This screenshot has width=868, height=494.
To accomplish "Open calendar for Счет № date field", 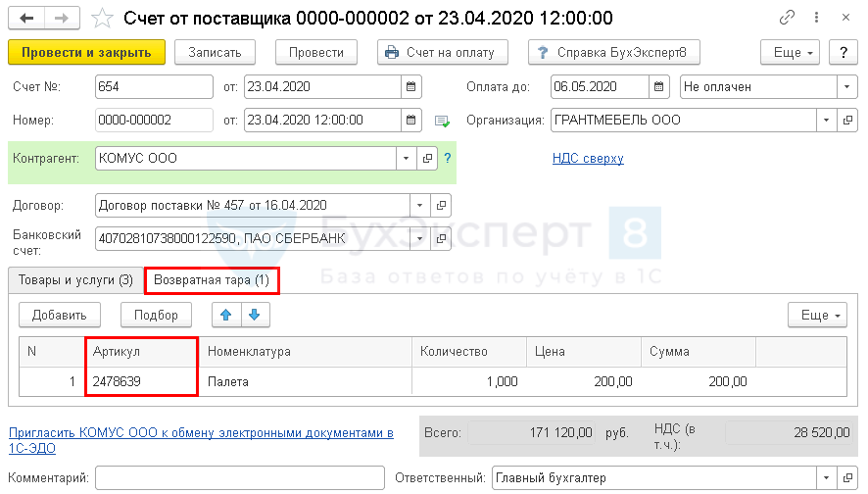I will pos(411,87).
